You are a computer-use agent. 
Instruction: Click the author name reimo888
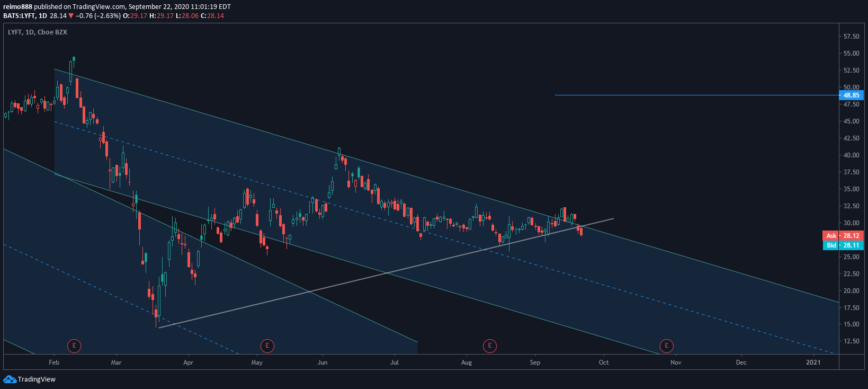[17, 7]
